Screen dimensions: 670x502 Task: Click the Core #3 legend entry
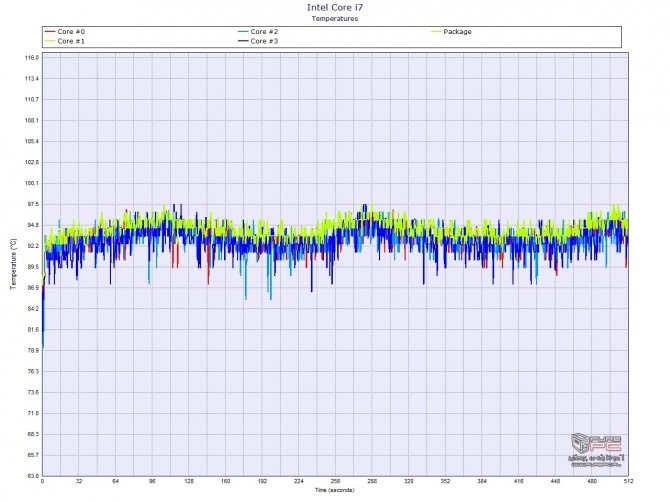[x=258, y=41]
